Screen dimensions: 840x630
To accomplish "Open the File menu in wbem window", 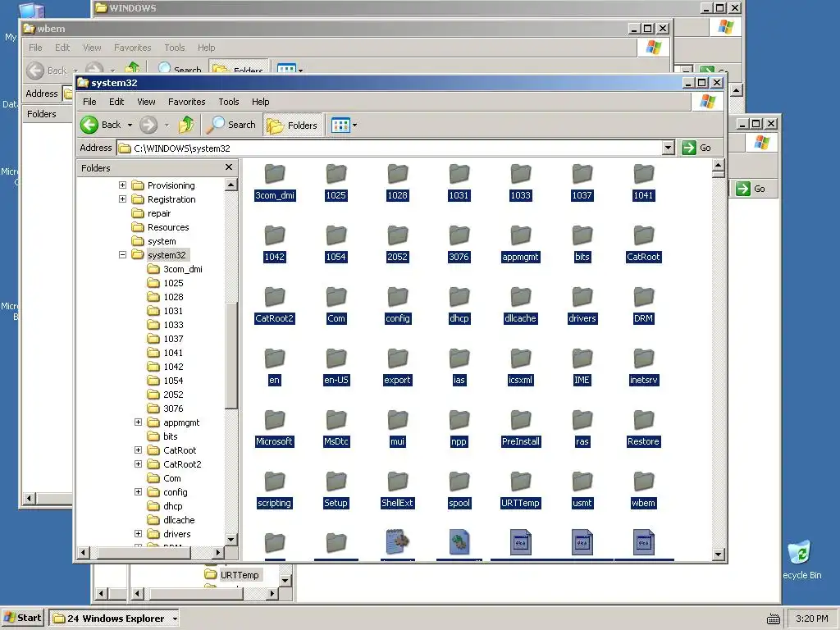I will [35, 48].
